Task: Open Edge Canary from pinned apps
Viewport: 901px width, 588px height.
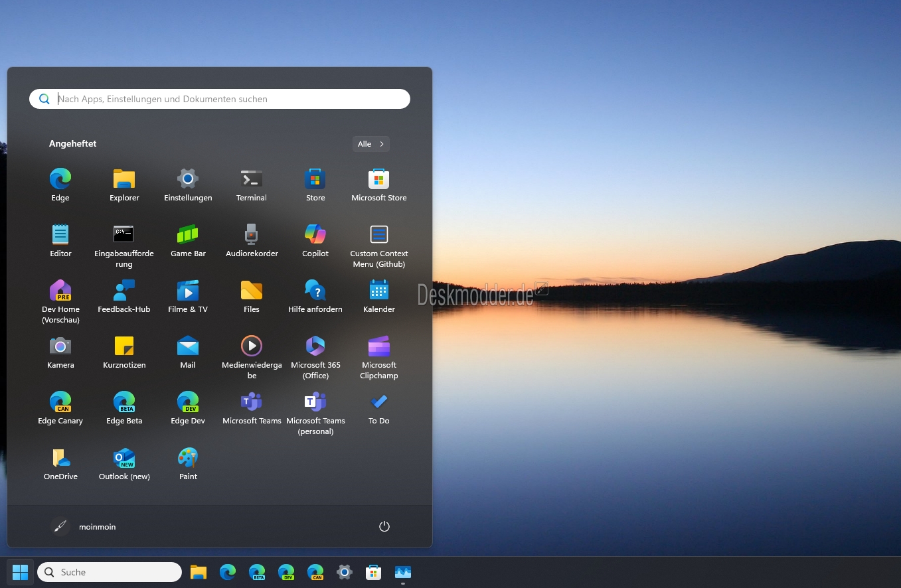Action: point(60,408)
